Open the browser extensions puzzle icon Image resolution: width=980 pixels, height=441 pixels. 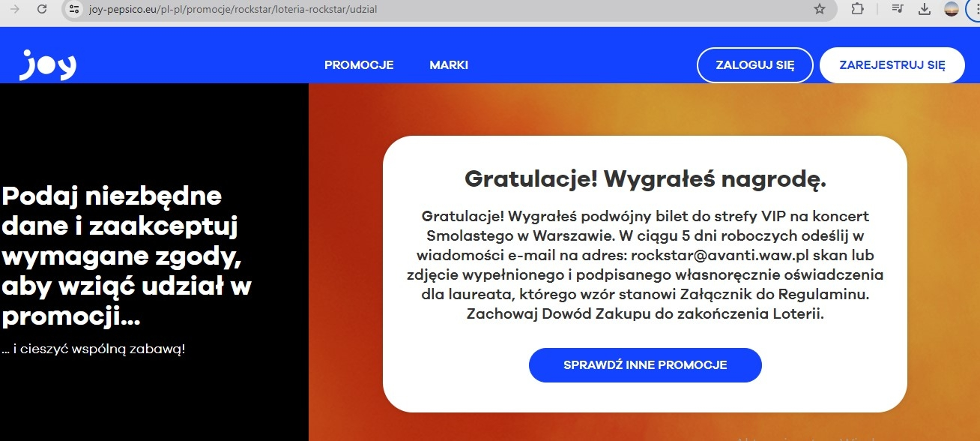click(858, 9)
